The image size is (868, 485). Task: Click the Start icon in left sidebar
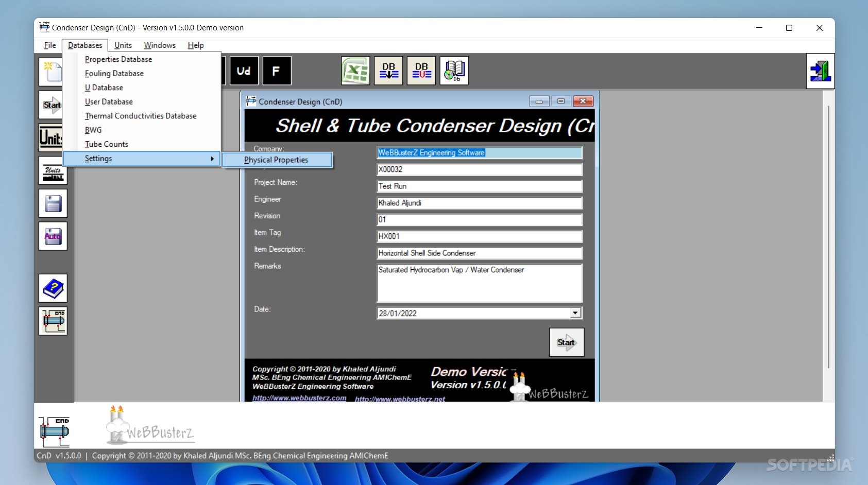(x=51, y=105)
